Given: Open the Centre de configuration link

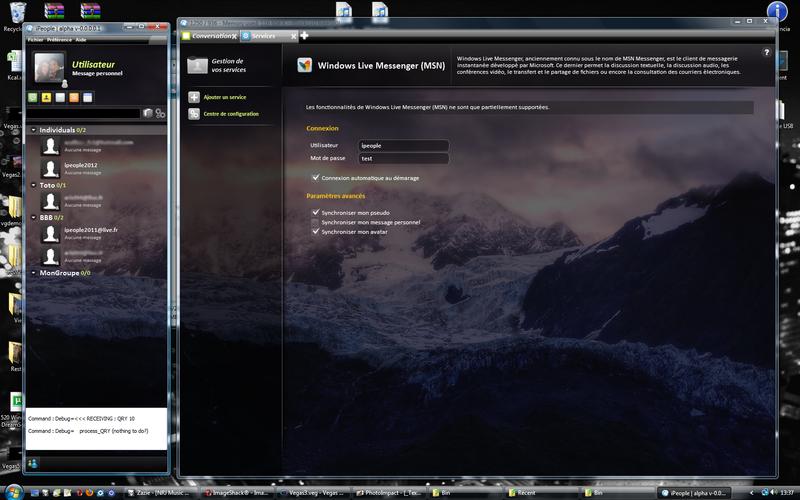Looking at the screenshot, I should [231, 114].
